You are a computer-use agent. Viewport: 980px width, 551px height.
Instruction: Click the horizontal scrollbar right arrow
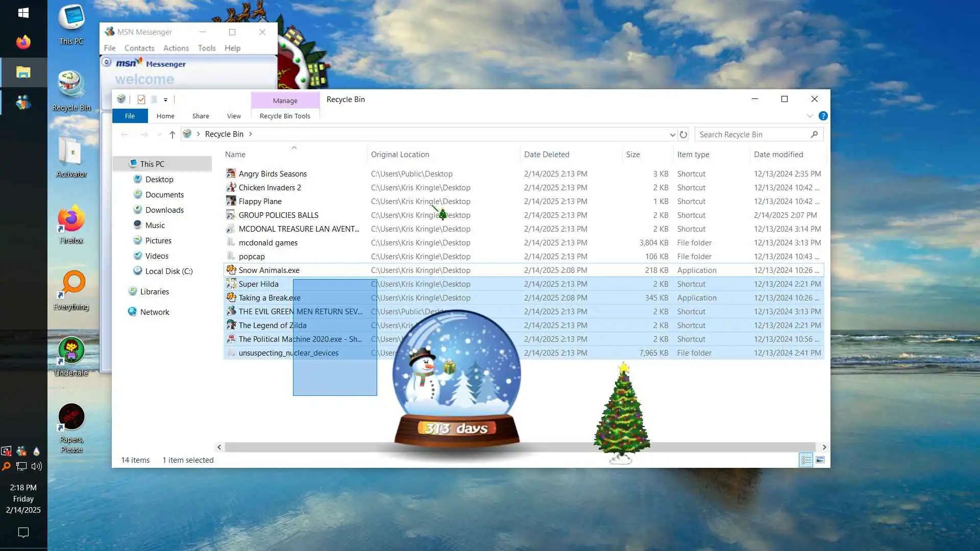click(824, 447)
